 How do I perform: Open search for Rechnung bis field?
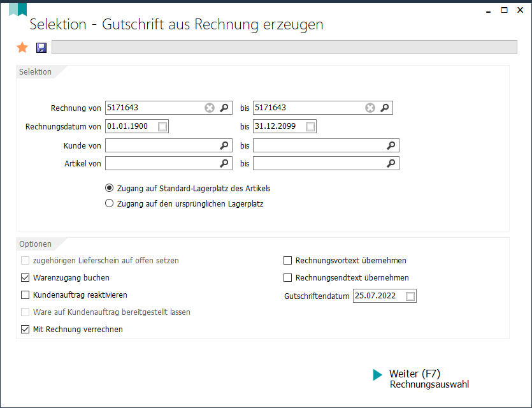(385, 108)
